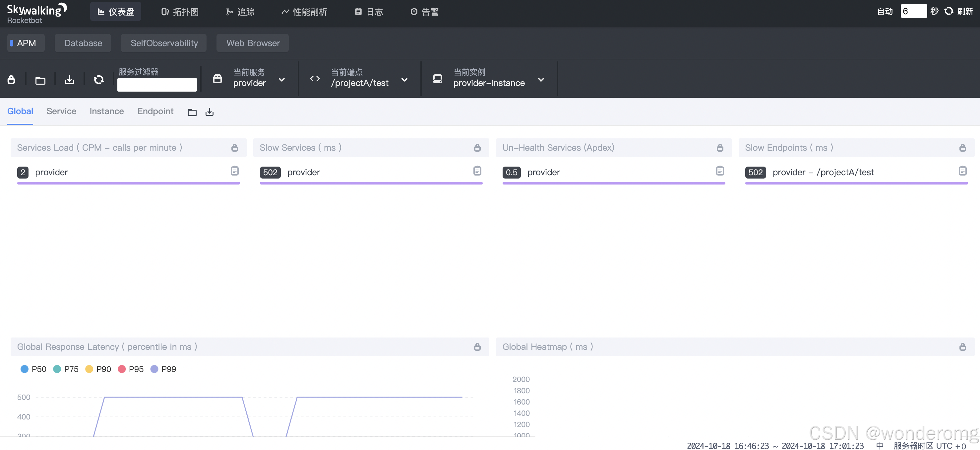Screen dimensions: 980x450
Task: Toggle 自动 auto refresh
Action: pos(885,11)
